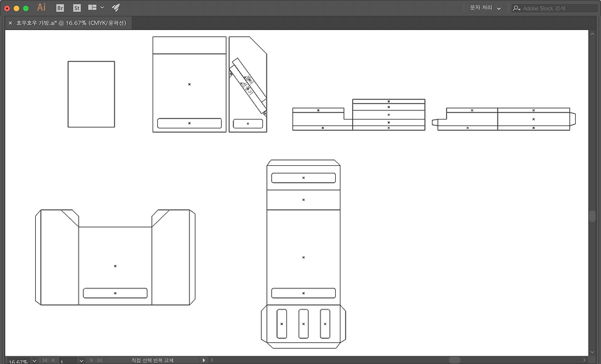Click the vertical scrollbar thumb
The width and height of the screenshot is (601, 364).
click(593, 216)
